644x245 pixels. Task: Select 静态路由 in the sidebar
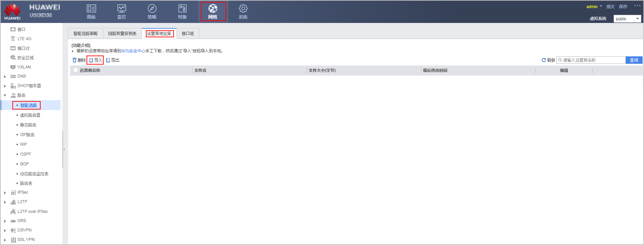point(28,125)
